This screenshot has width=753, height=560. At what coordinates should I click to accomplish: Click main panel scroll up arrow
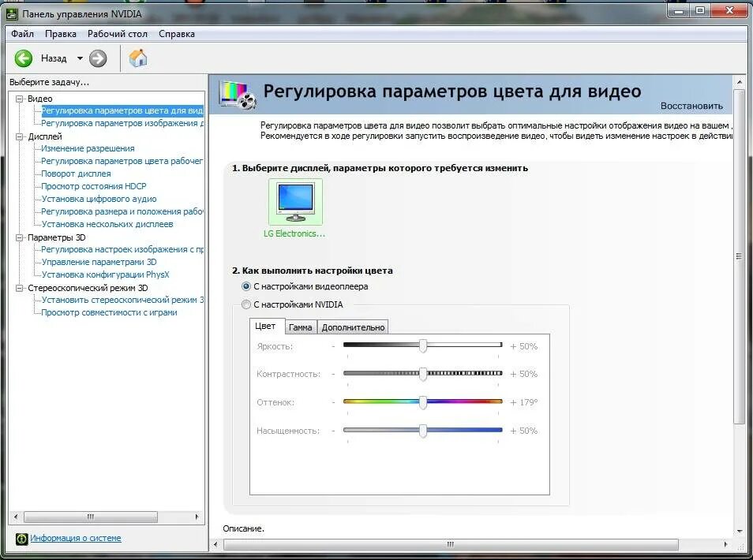[739, 82]
